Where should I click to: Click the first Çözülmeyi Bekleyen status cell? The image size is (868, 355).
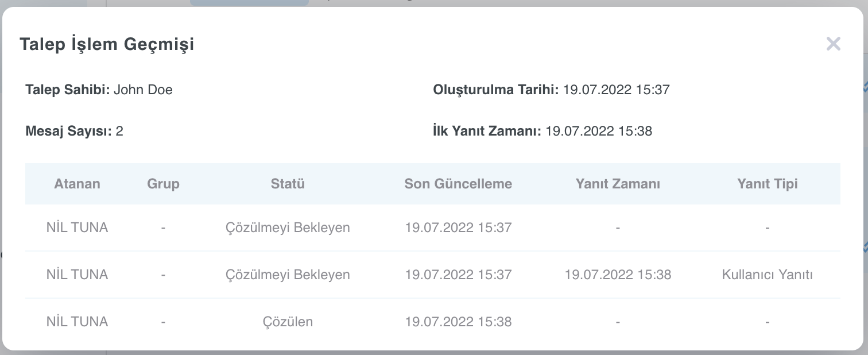(288, 227)
